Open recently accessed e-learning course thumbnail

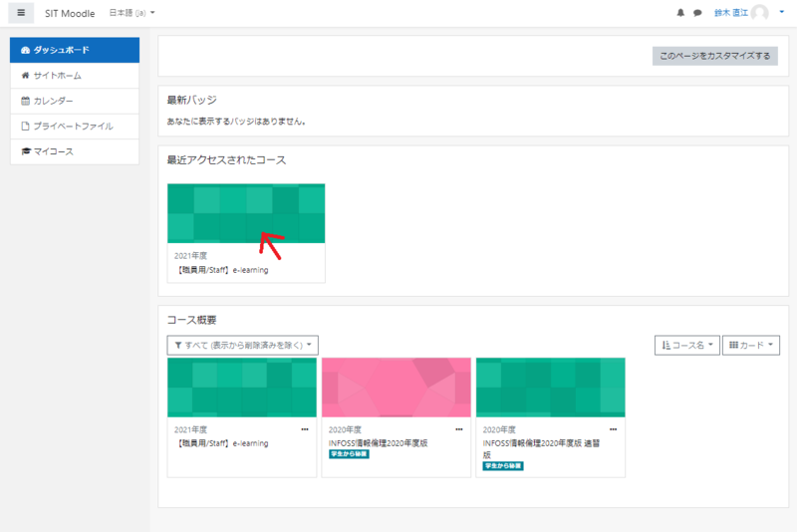pos(246,213)
